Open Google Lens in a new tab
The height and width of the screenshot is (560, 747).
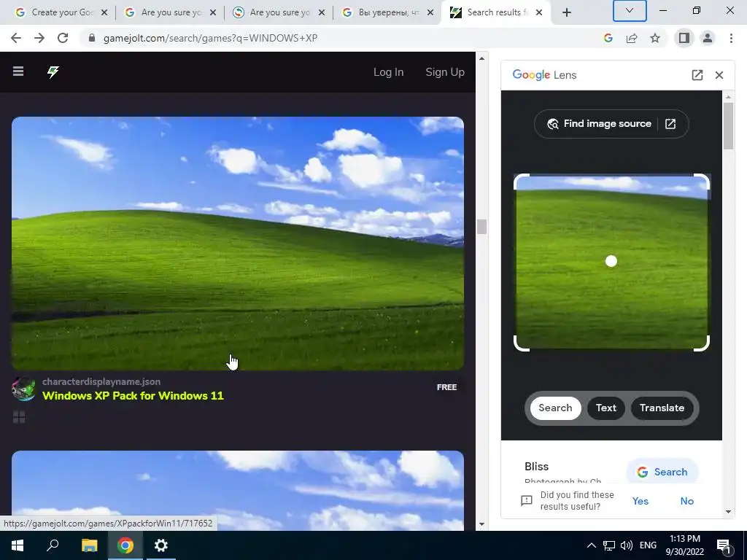point(697,75)
